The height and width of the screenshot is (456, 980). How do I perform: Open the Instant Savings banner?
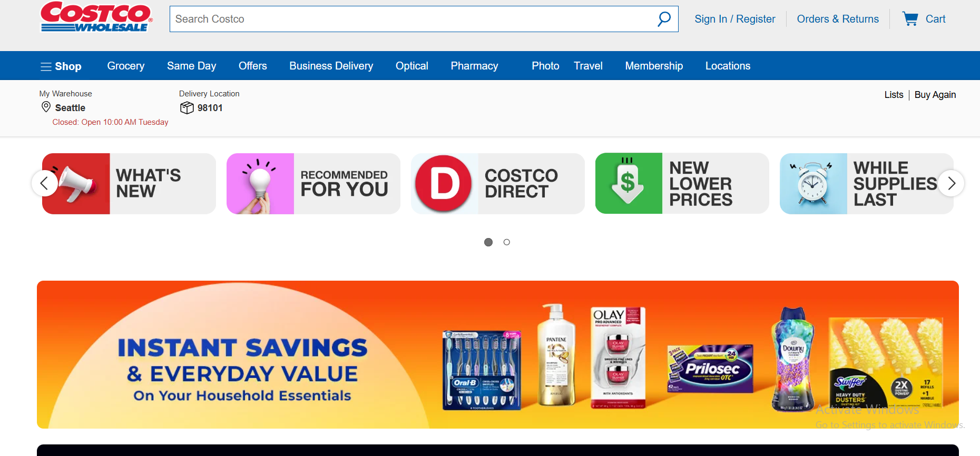pos(498,354)
